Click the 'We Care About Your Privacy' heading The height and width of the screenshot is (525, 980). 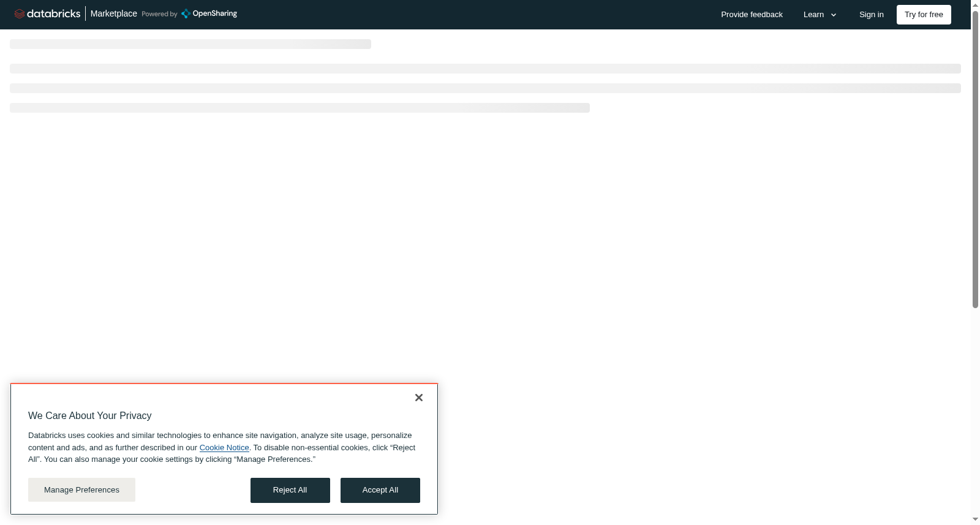tap(90, 416)
